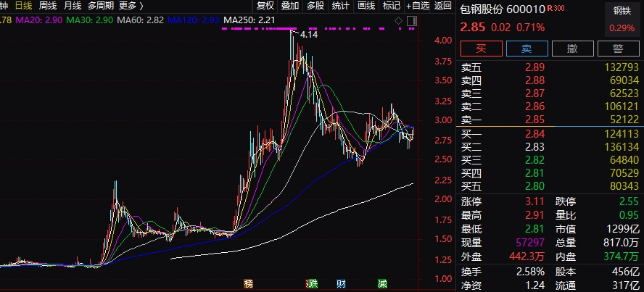Click the 返回 back button

point(442,6)
